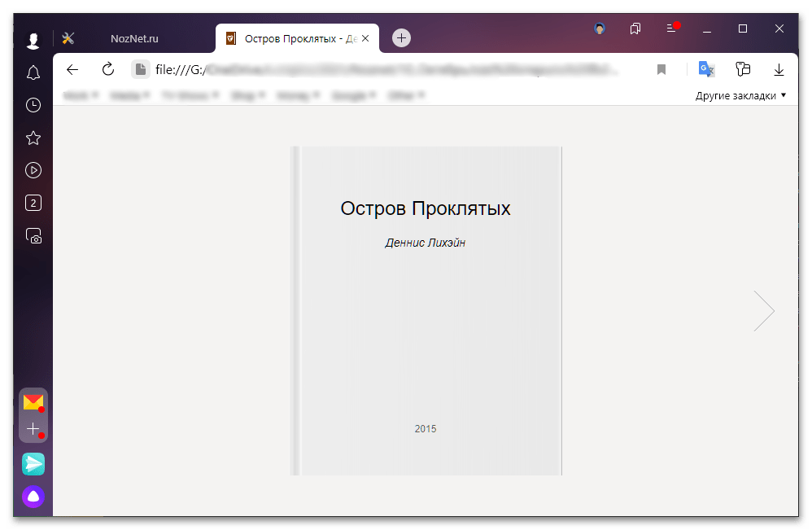Switch to the NozNet.ru tab
Image resolution: width=812 pixels, height=530 pixels.
click(x=134, y=38)
